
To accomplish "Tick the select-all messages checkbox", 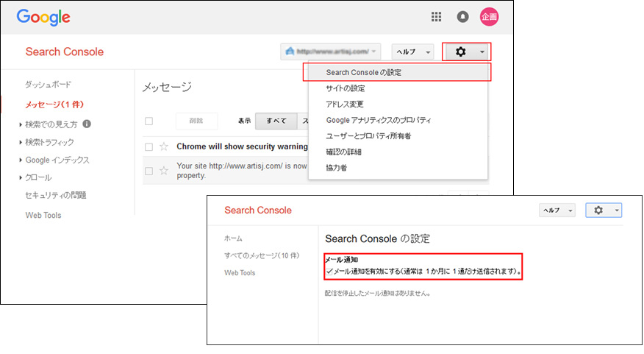I will [149, 121].
